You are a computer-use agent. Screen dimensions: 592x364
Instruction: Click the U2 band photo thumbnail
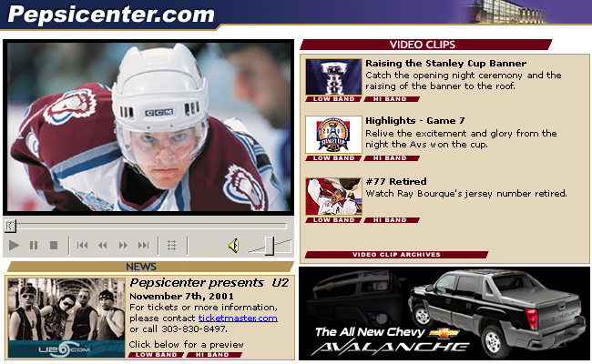(x=66, y=318)
